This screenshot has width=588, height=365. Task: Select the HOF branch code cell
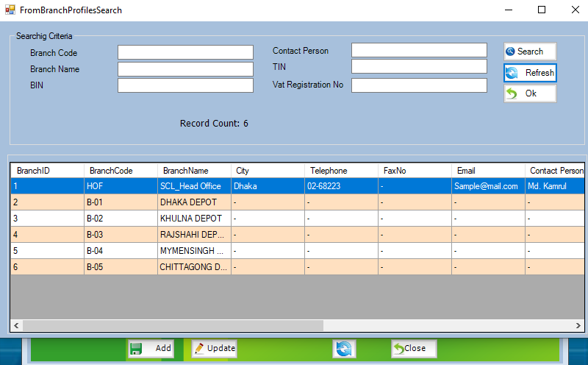(x=121, y=186)
